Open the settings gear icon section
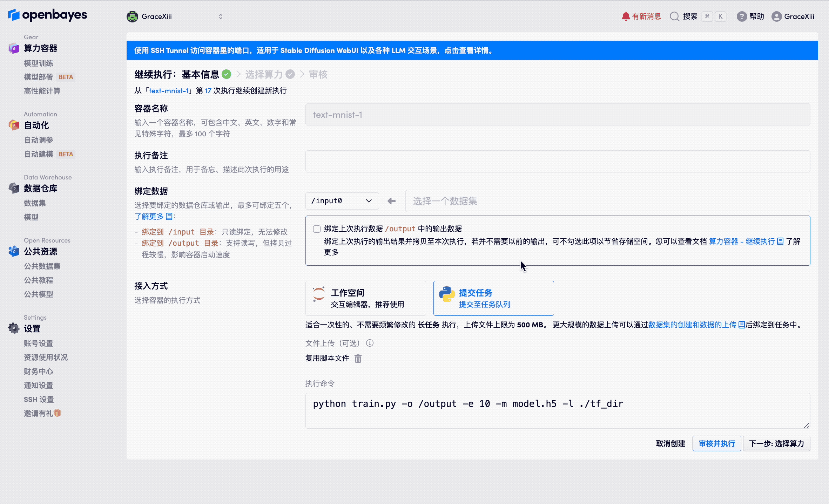829x504 pixels. [14, 328]
